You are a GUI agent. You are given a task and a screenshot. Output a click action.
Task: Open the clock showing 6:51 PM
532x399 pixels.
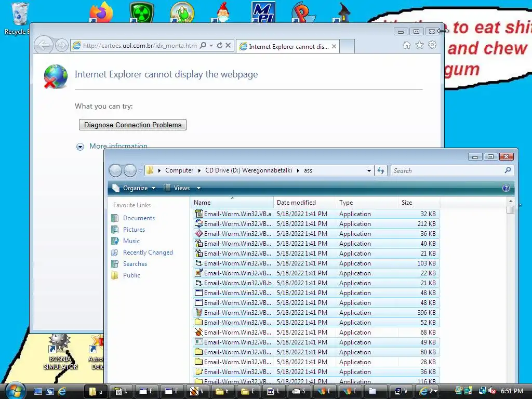(512, 391)
